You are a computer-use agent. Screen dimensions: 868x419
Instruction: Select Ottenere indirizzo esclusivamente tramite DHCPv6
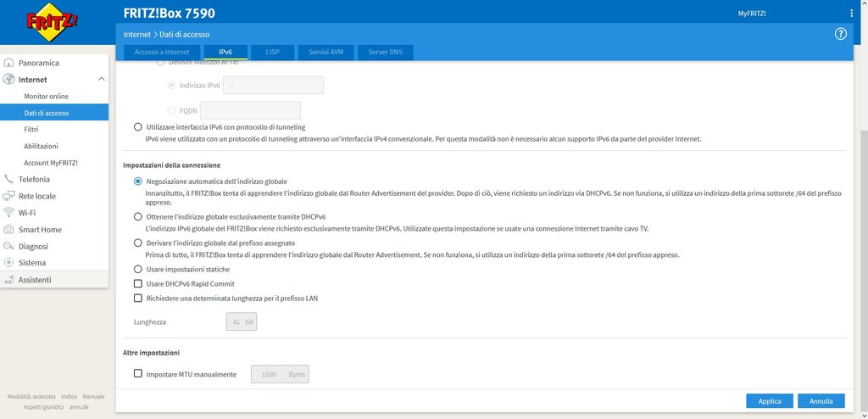pyautogui.click(x=138, y=216)
